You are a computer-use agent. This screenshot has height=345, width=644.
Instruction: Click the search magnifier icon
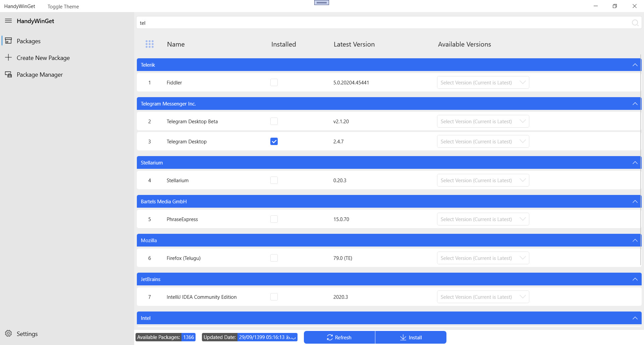point(635,23)
